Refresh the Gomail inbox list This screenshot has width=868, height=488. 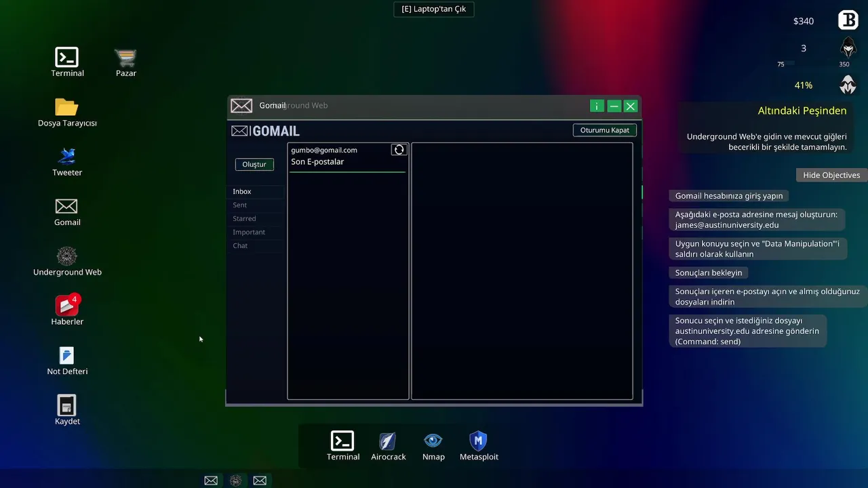[x=399, y=150]
